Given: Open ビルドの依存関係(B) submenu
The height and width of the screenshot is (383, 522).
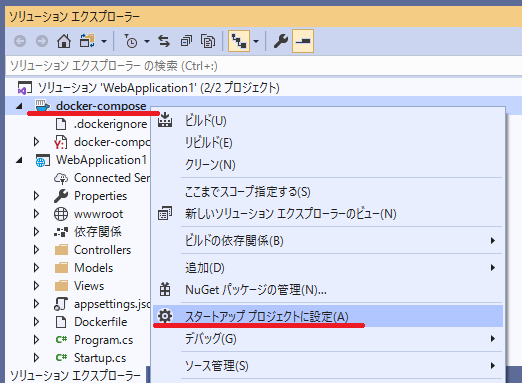Looking at the screenshot, I should (328, 241).
